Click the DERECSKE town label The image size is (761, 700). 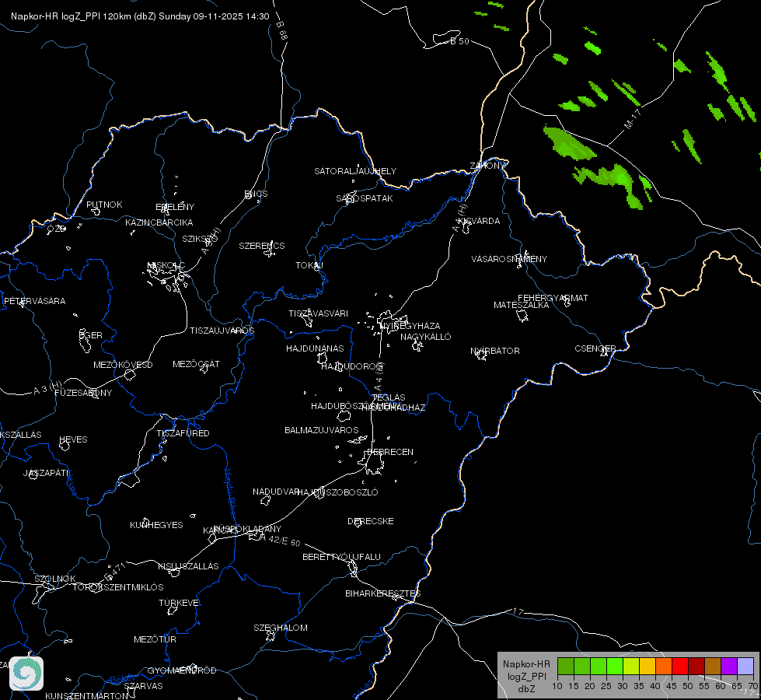click(370, 521)
